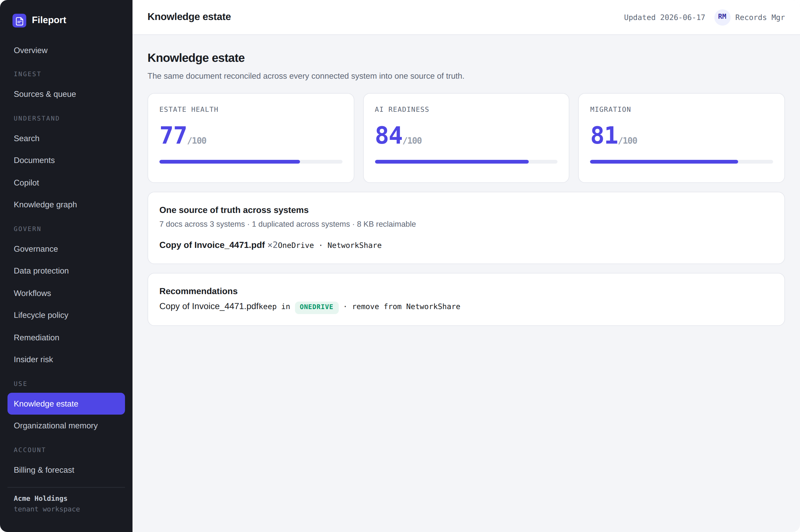Click 'remove from NetworkShare' text

407,306
